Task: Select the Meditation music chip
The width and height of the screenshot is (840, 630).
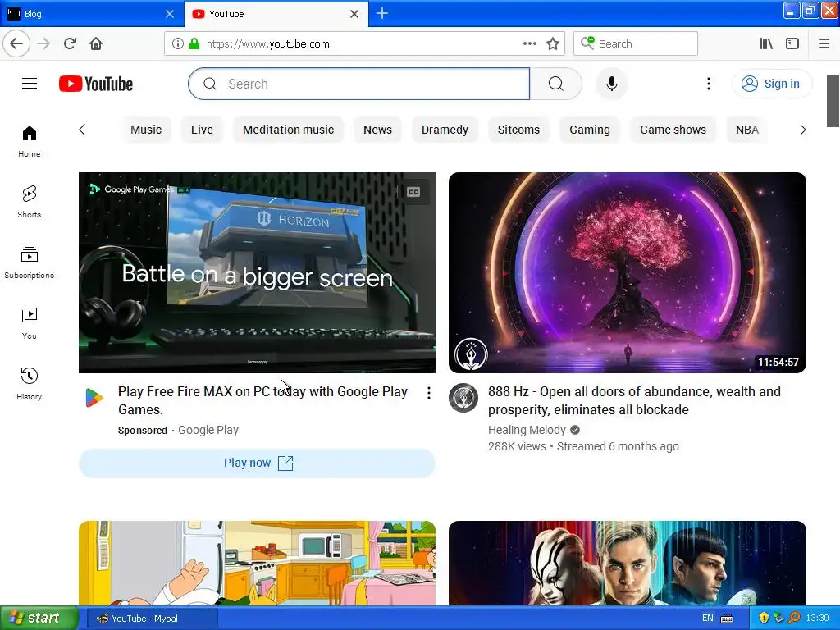Action: click(288, 130)
